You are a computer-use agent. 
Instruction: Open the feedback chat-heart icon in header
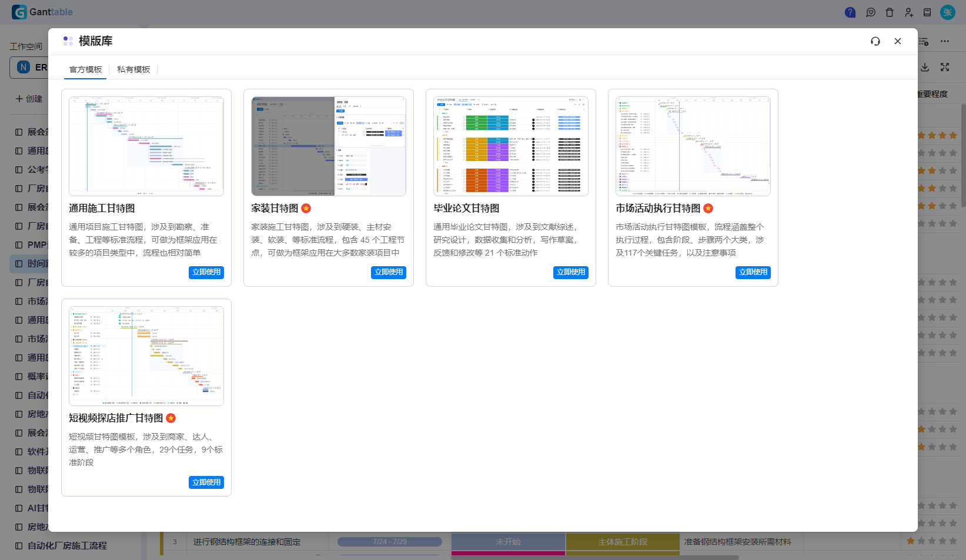[871, 12]
